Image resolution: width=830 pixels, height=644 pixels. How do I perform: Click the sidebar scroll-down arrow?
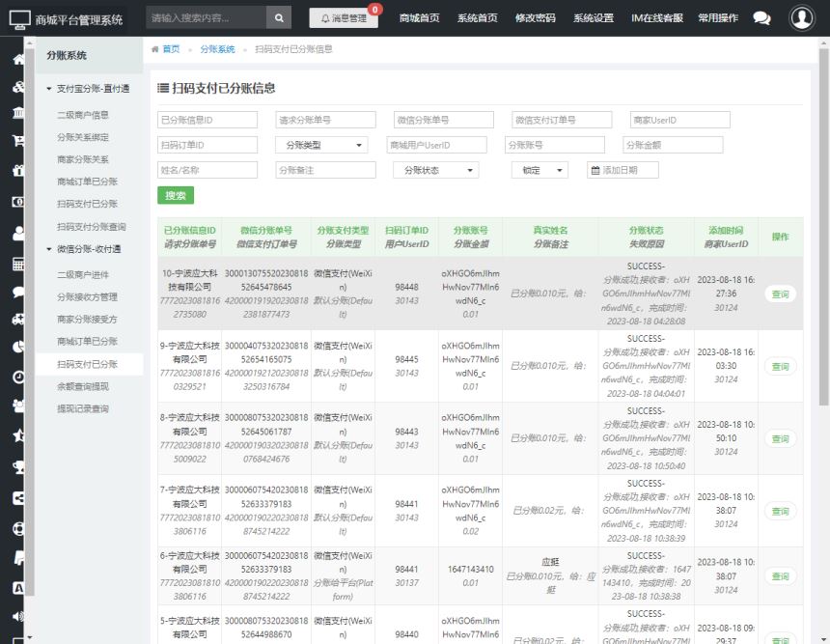(x=30, y=637)
